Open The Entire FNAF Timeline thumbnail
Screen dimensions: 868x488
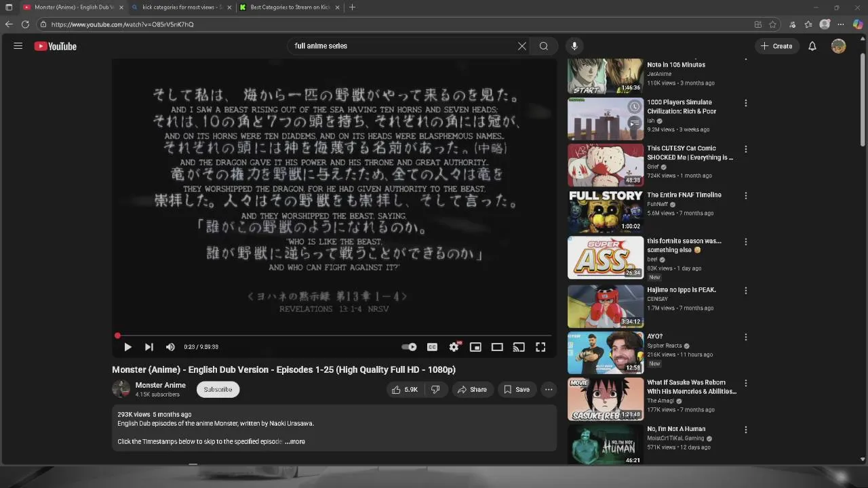(606, 211)
